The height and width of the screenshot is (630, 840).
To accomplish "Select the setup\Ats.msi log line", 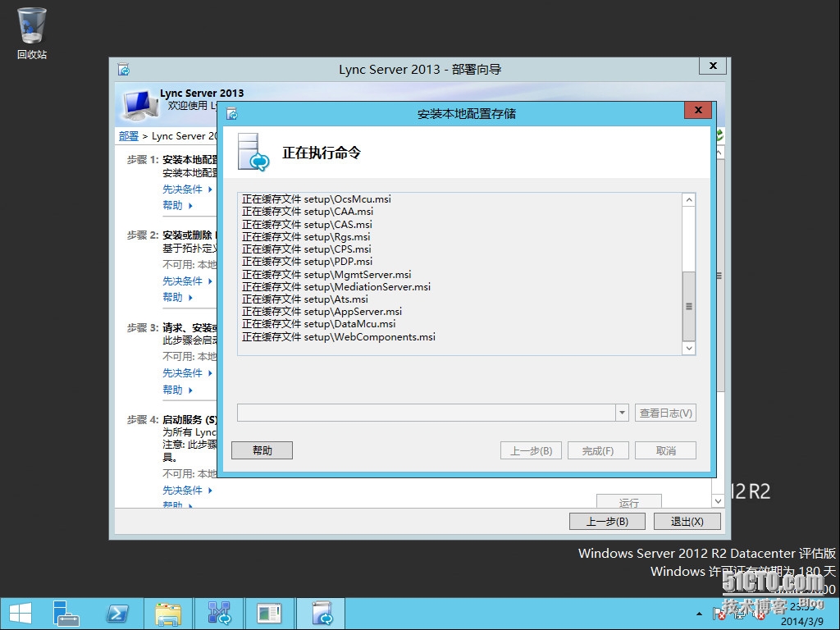I will coord(305,299).
